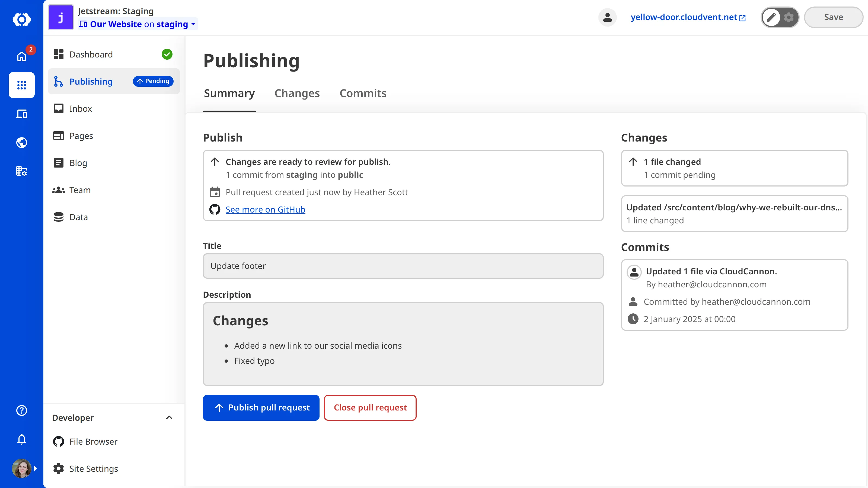Open the organization settings building icon

point(22,171)
